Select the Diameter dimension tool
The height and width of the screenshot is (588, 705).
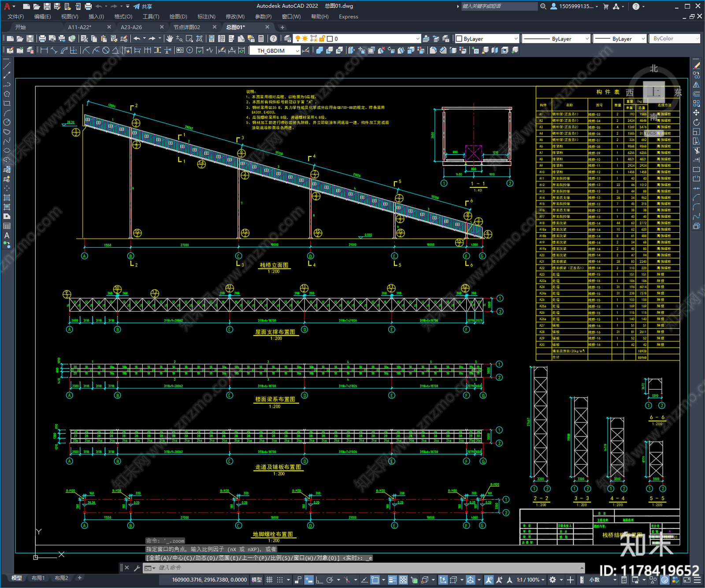[x=106, y=50]
